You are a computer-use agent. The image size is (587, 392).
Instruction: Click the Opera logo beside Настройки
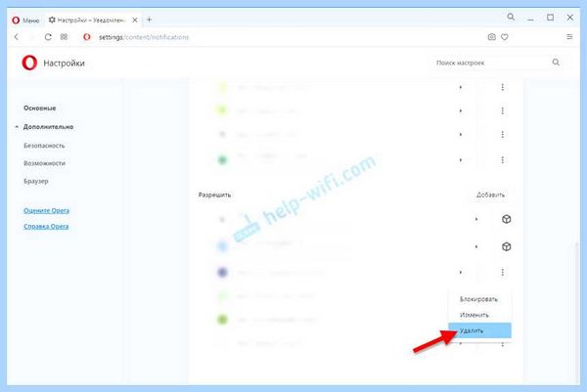29,63
